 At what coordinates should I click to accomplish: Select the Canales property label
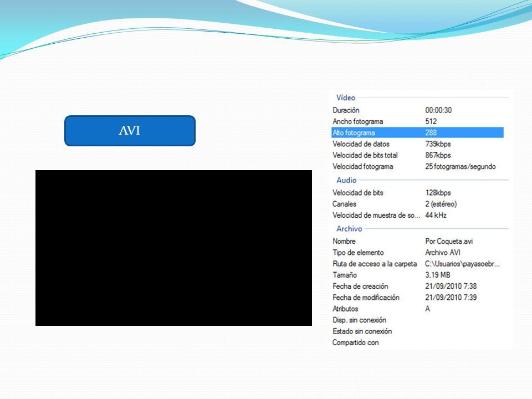pos(344,204)
